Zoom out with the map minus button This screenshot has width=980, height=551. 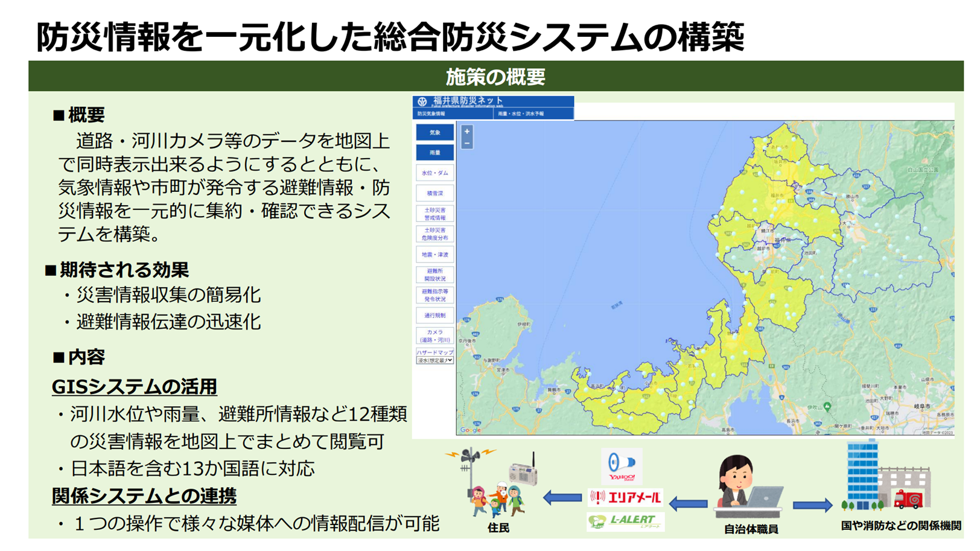tap(466, 143)
